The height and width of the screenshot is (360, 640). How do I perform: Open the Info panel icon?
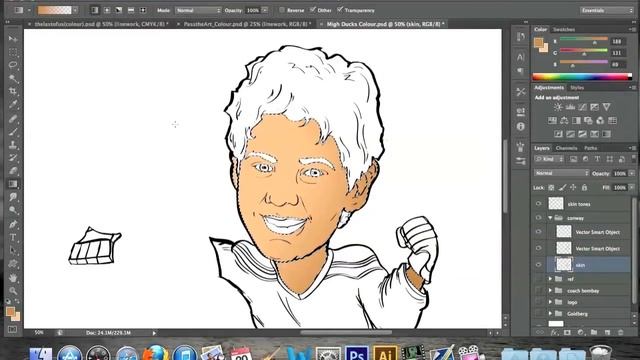[520, 127]
